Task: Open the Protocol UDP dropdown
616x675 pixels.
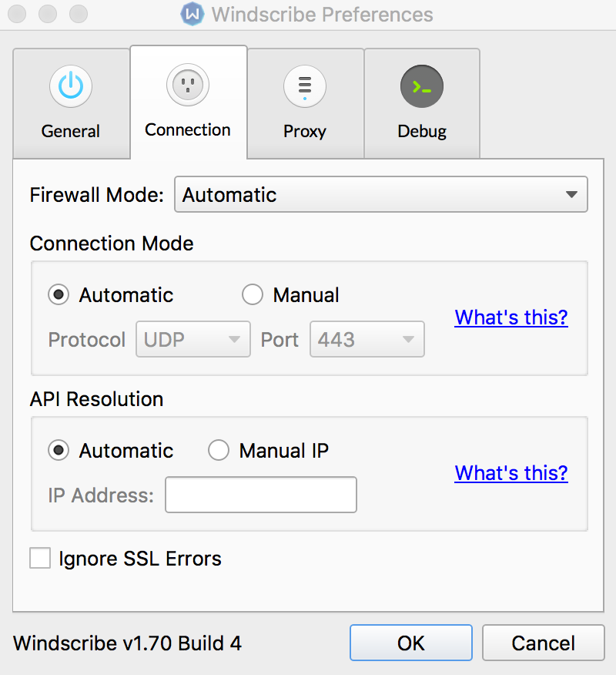Action: [x=193, y=339]
